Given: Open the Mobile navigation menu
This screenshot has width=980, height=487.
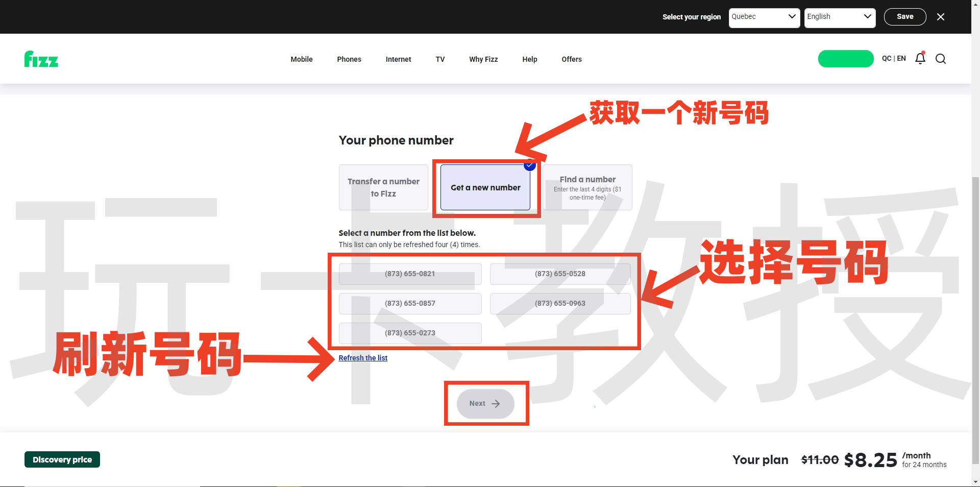Looking at the screenshot, I should pos(302,59).
